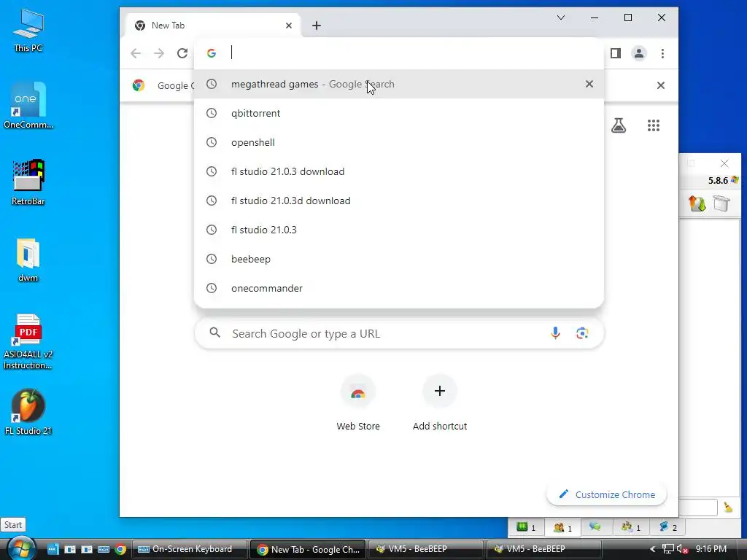Screen dimensions: 747x560
Task: Dismiss the Google Chrome info bar
Action: (x=661, y=85)
